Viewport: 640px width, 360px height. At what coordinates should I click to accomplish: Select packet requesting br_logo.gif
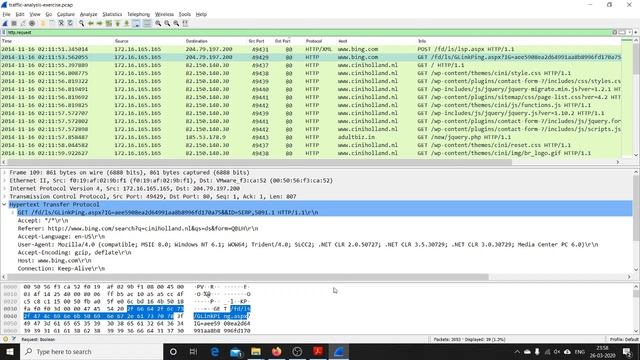(311, 153)
